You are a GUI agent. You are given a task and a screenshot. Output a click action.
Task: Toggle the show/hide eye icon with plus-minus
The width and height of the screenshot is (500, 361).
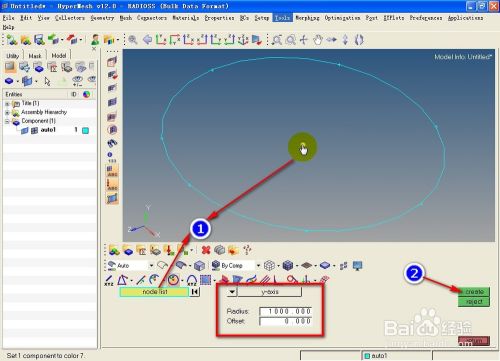(x=78, y=81)
